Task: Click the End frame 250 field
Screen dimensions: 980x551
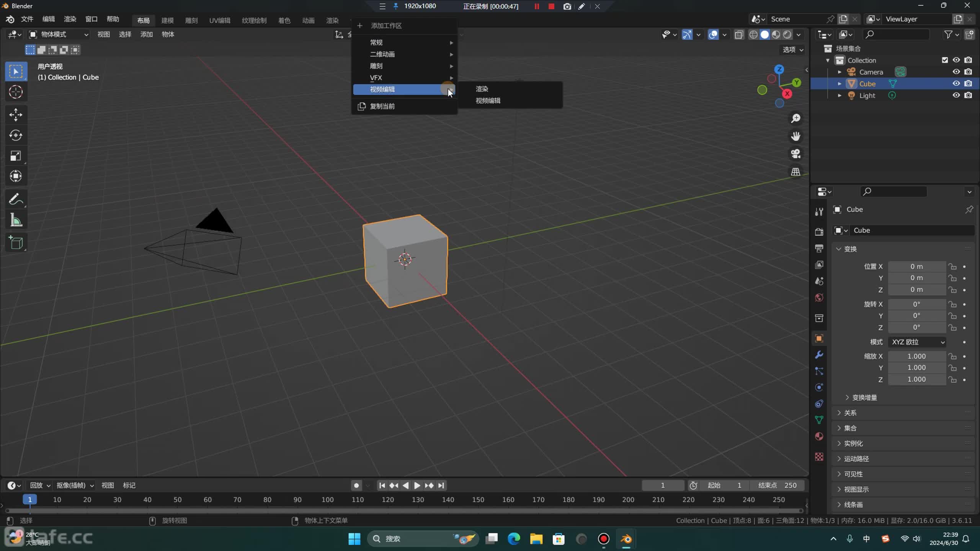Action: [x=777, y=485]
